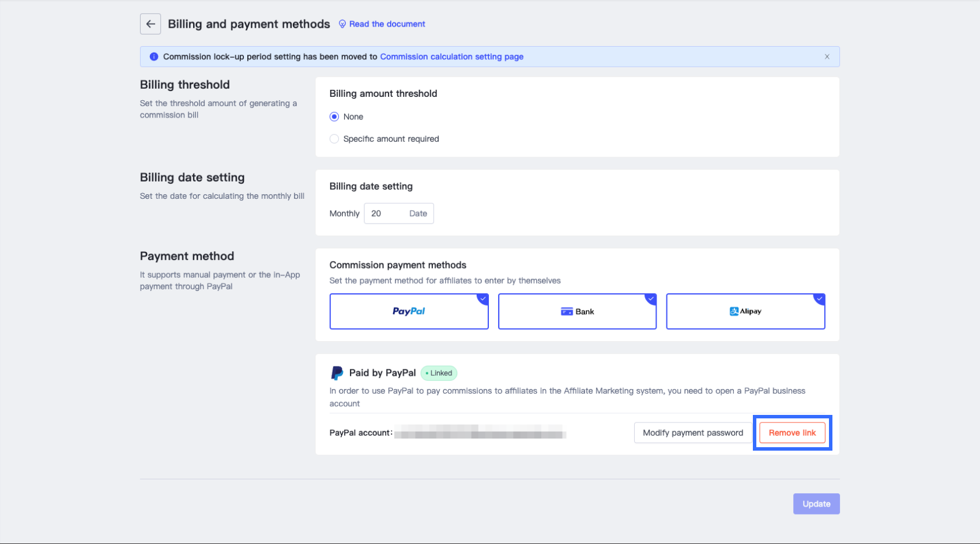Viewport: 980px width, 544px height.
Task: Click the Bank card icon
Action: [567, 312]
